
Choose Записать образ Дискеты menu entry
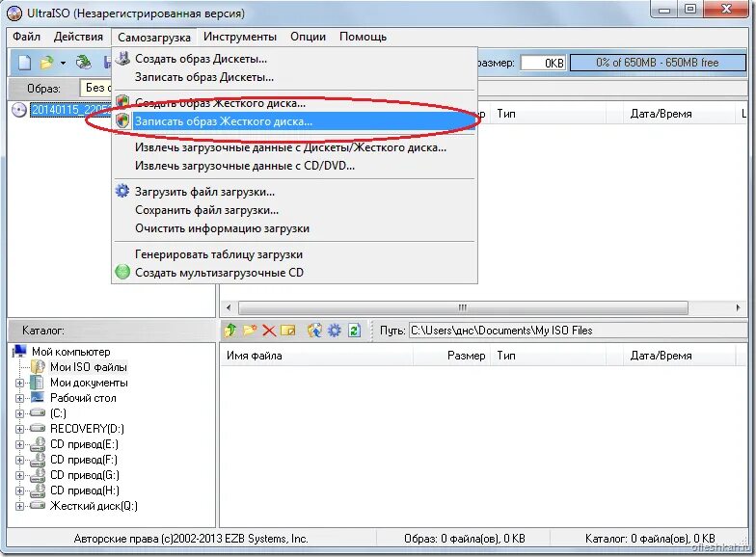coord(295,77)
